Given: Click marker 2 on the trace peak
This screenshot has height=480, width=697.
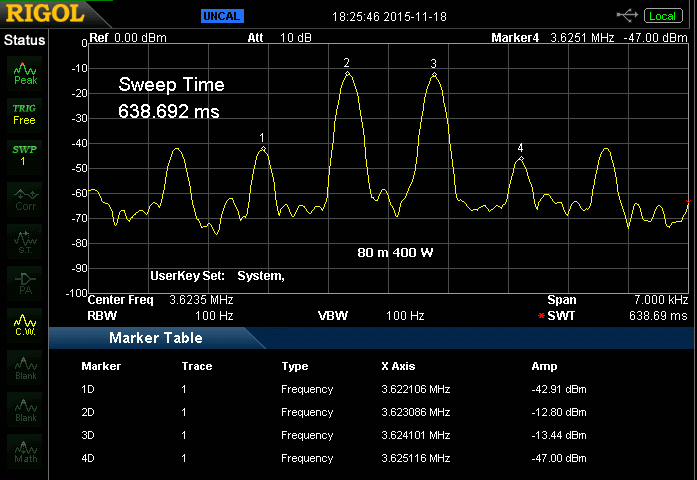Looking at the screenshot, I should click(x=347, y=73).
